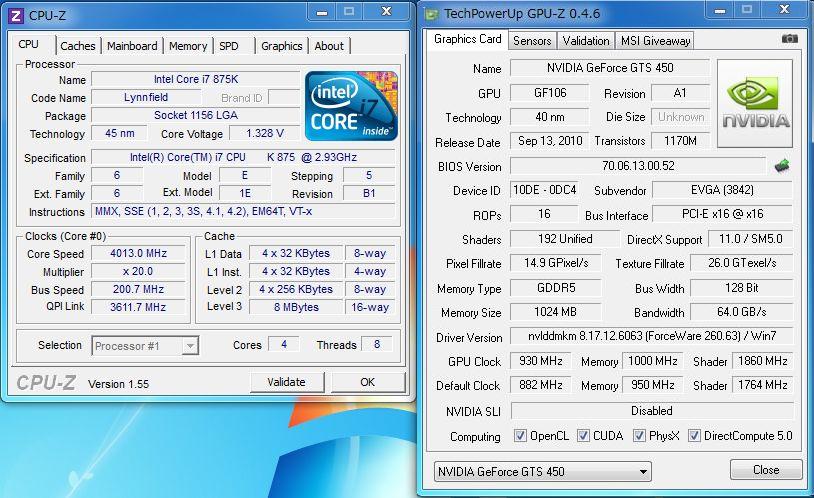Click the NVIDIA SLI field showing Disabled
The width and height of the screenshot is (814, 498).
[652, 411]
